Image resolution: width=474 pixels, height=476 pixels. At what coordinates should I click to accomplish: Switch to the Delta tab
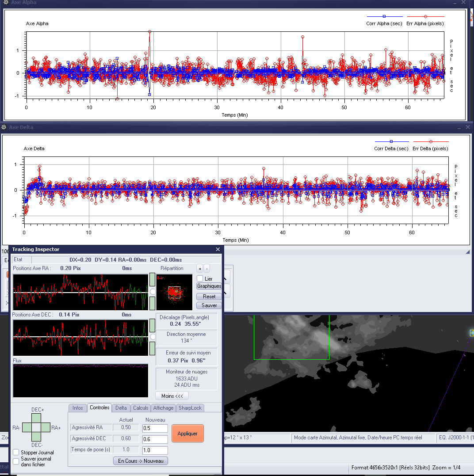coord(121,408)
